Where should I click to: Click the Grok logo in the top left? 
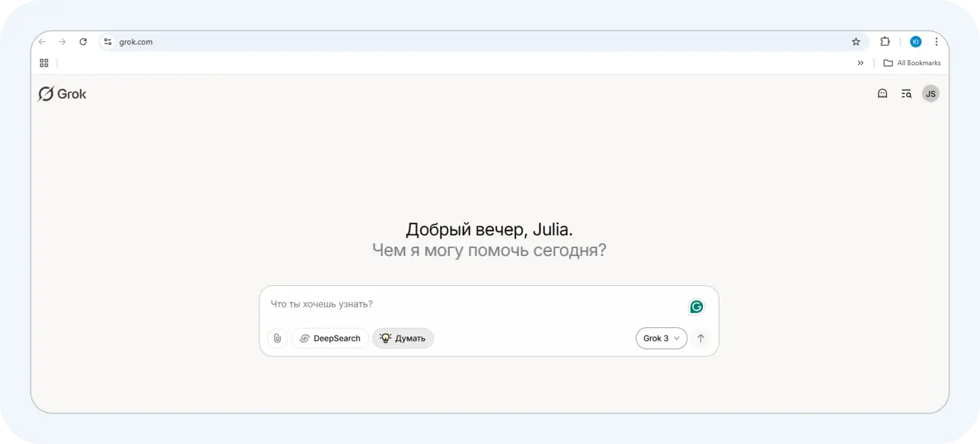pos(62,93)
